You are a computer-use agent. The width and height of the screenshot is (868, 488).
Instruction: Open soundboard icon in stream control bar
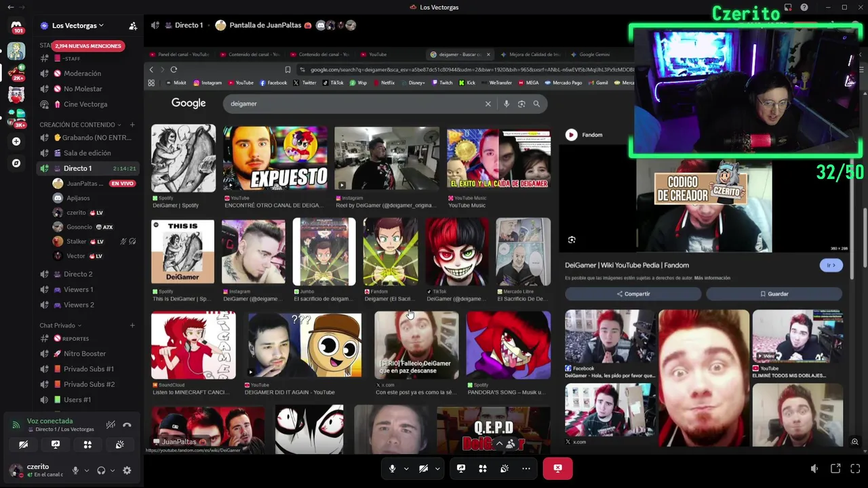(505, 468)
